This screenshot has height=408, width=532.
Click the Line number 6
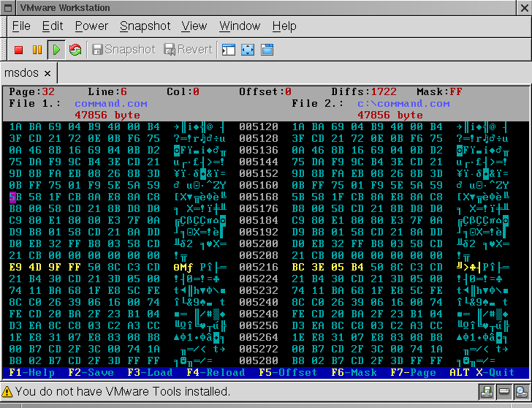click(x=123, y=91)
